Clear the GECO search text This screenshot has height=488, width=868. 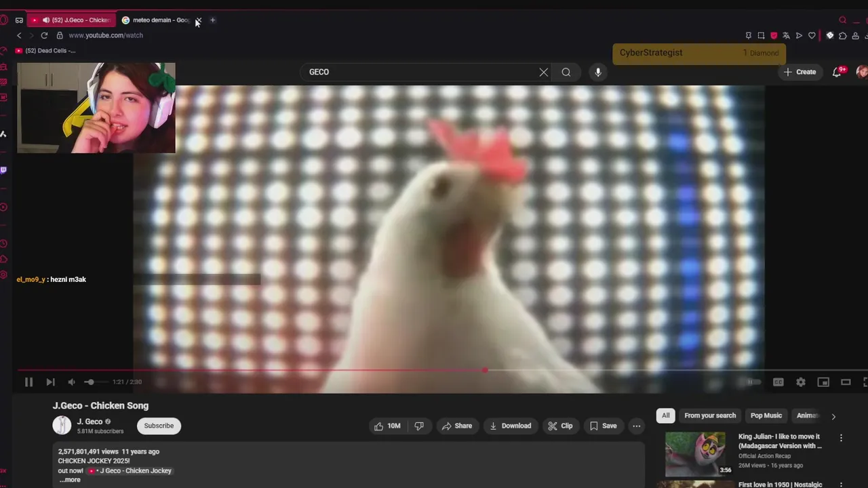coord(543,72)
